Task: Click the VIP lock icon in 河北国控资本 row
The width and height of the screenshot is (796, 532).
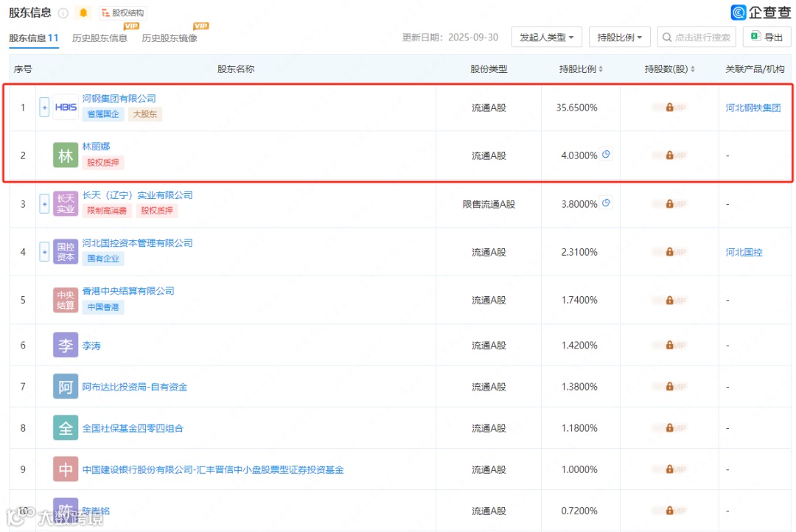Action: pyautogui.click(x=669, y=252)
